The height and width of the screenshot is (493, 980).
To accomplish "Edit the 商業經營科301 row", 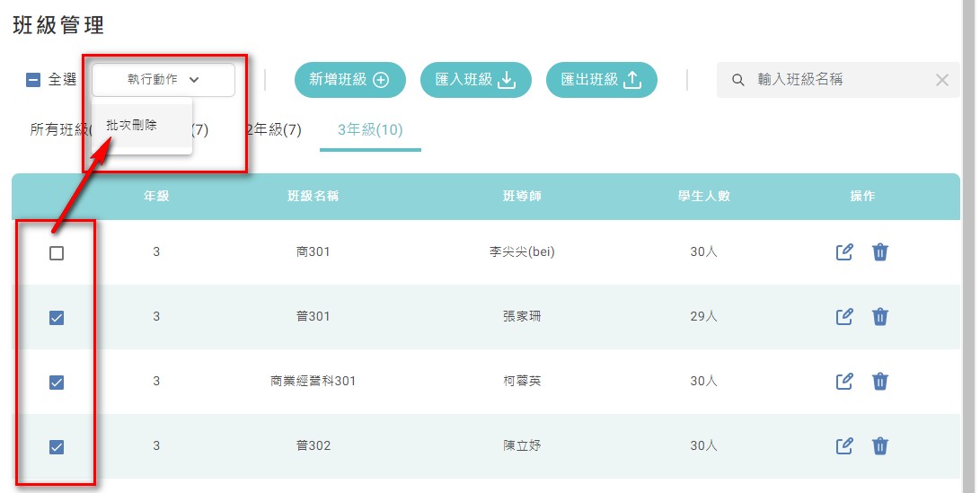I will click(844, 381).
